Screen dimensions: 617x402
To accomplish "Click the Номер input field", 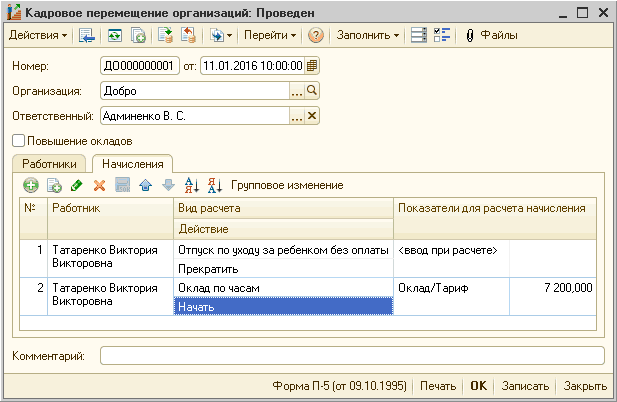I will click(140, 66).
